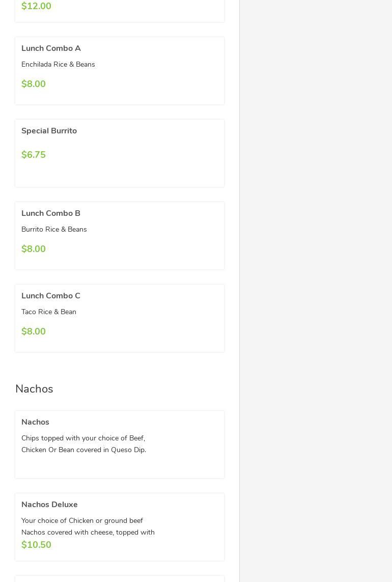
Task: Click the $6.75 Special Burrito price
Action: pos(34,155)
